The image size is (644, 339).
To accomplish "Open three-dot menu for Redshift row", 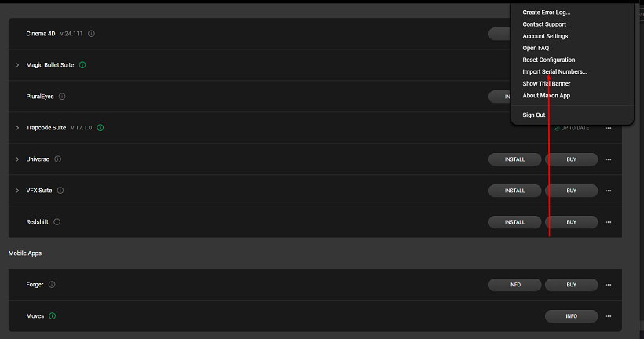I will (609, 222).
